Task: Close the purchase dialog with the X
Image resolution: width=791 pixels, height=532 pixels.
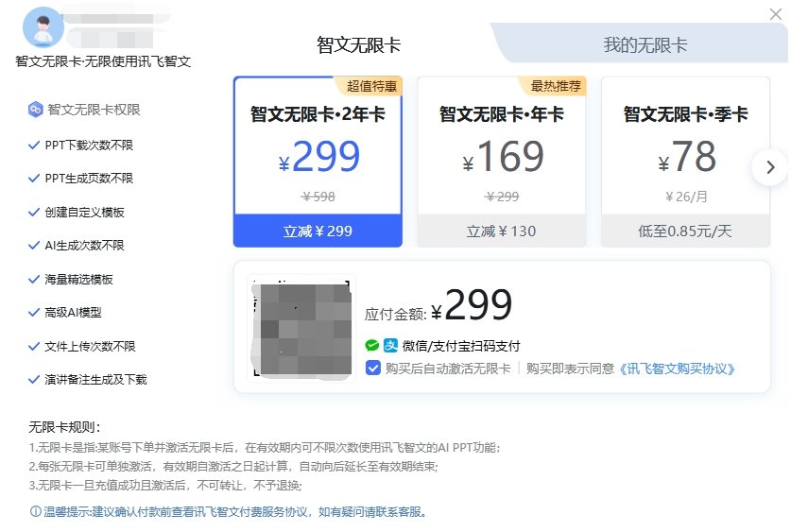Action: (x=775, y=14)
